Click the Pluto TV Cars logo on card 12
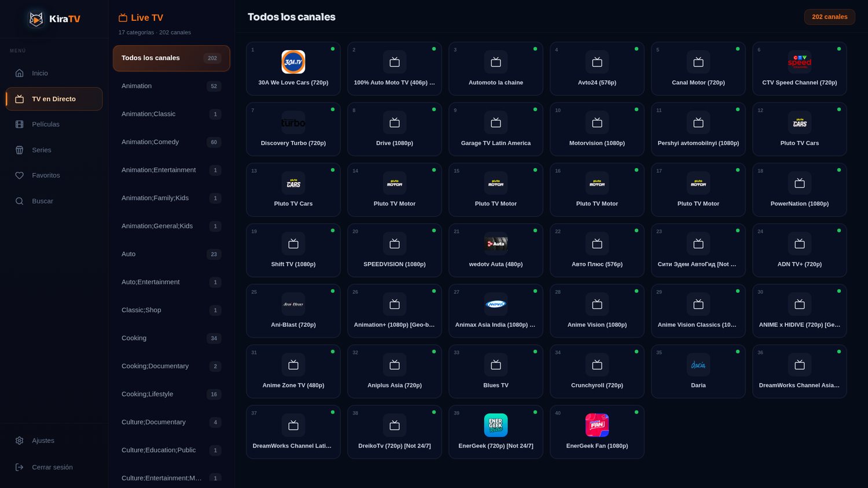Screen dimensions: 868x488 click(800, 123)
